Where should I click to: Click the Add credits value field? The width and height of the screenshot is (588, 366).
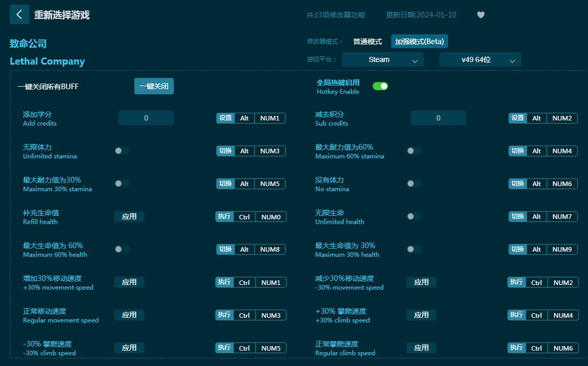point(146,118)
